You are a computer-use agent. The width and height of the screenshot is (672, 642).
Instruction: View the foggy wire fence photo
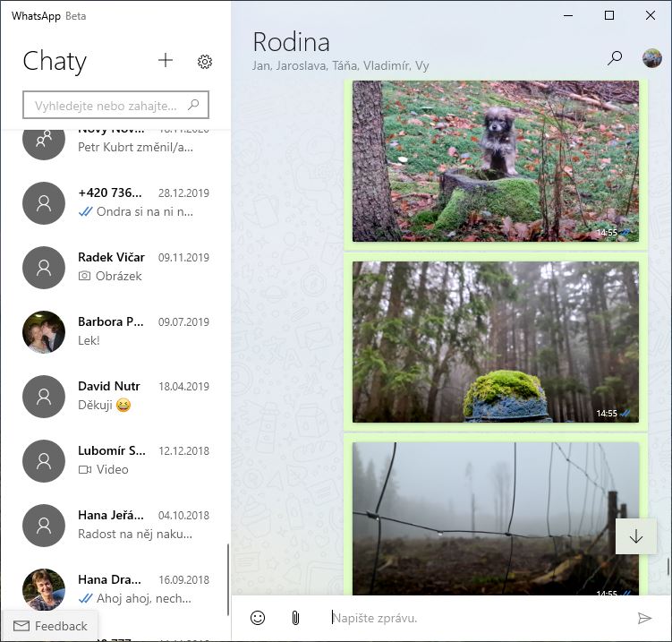click(496, 518)
